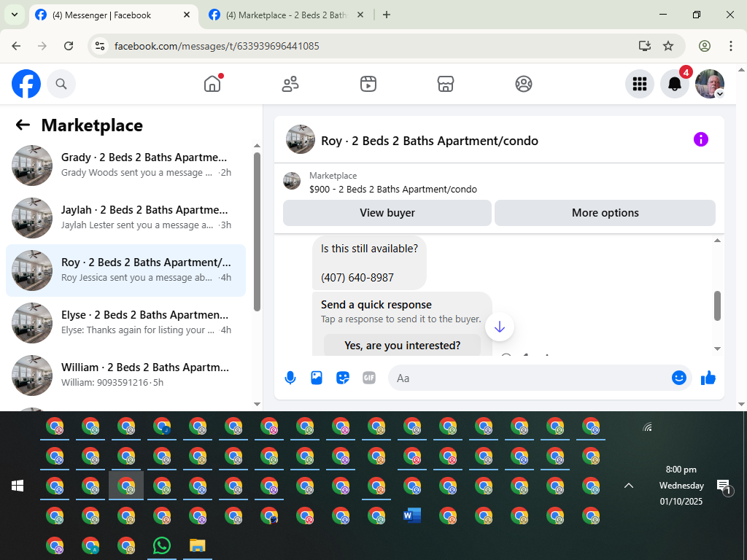Open the Marketplace storefront icon
The height and width of the screenshot is (560, 747).
(x=446, y=84)
